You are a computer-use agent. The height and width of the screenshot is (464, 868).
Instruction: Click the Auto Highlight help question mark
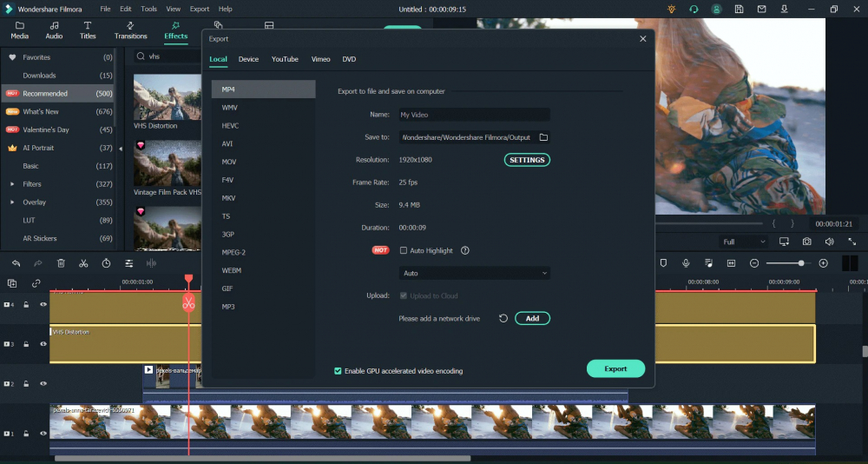(465, 250)
